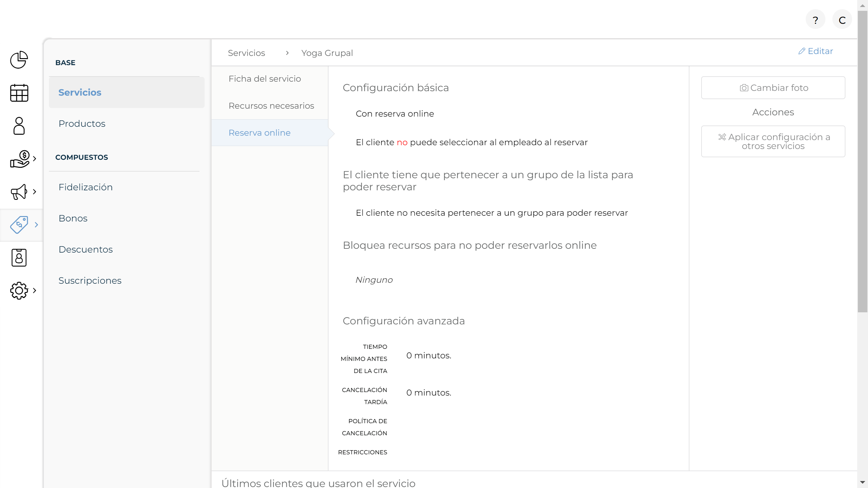Open the marketing megaphone icon
This screenshot has height=488, width=868.
pos(19,192)
